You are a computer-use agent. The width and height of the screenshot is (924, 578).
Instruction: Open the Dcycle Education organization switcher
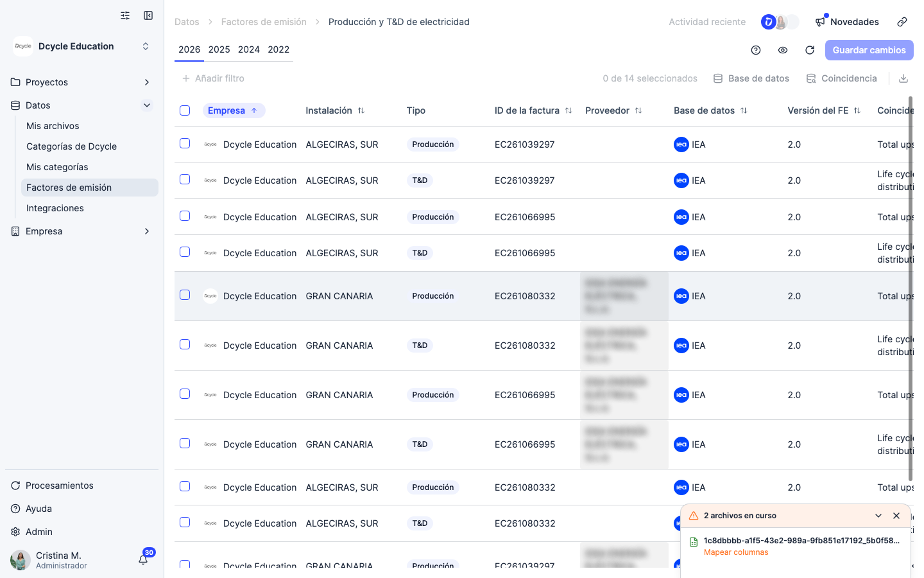tap(82, 46)
